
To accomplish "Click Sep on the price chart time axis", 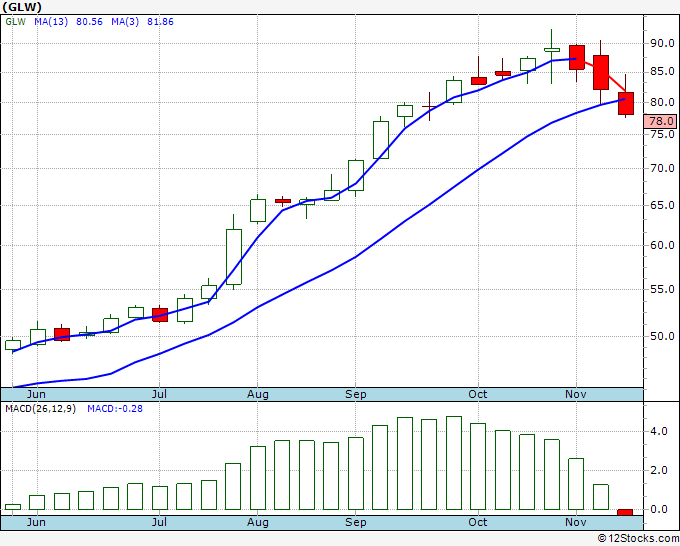I will (x=356, y=394).
